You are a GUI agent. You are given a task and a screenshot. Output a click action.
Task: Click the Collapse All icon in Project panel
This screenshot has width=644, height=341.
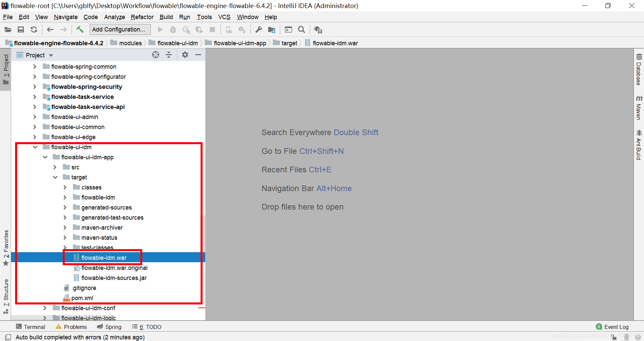click(169, 55)
